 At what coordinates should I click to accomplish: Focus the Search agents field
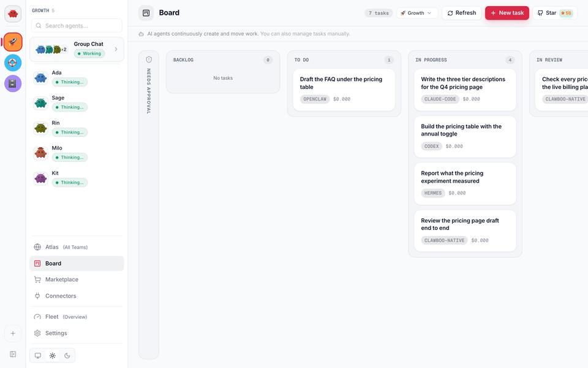(x=77, y=26)
